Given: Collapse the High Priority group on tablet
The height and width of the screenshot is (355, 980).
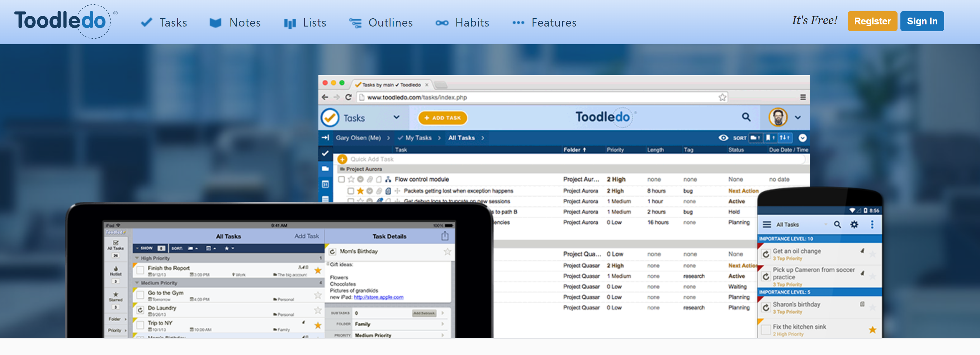Looking at the screenshot, I should coord(137,258).
